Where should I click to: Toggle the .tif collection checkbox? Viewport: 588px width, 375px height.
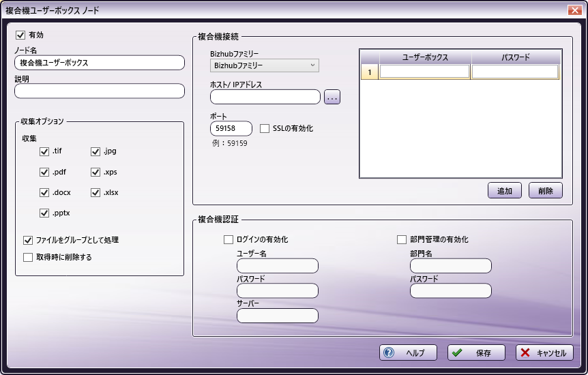[x=44, y=151]
